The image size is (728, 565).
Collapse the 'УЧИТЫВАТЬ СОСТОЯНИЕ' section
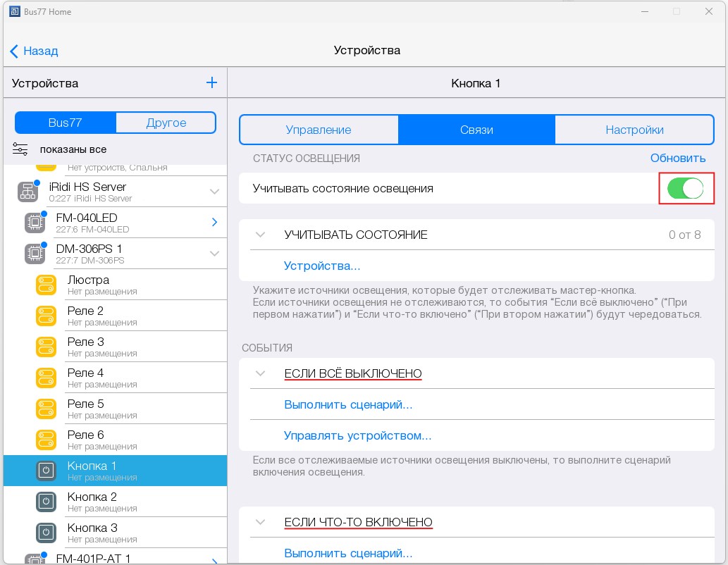point(261,235)
